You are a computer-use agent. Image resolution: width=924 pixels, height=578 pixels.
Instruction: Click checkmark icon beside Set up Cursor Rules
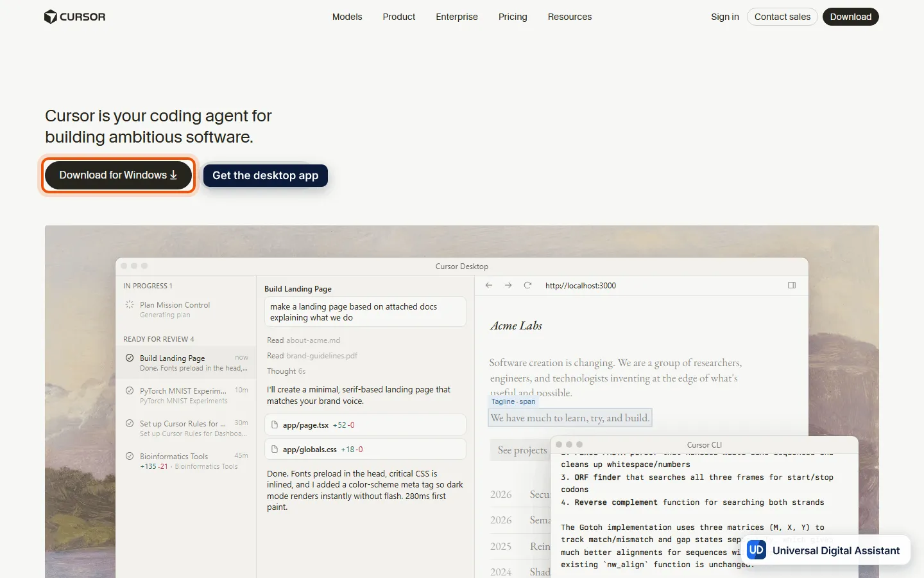tap(130, 423)
